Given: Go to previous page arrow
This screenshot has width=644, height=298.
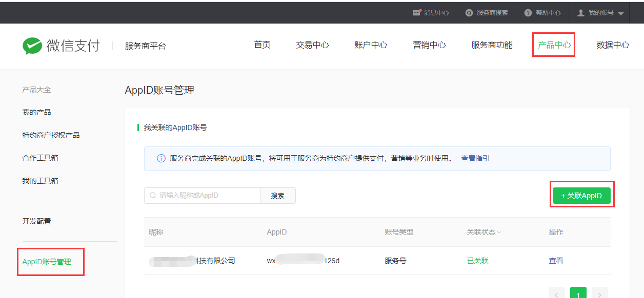Looking at the screenshot, I should (557, 294).
